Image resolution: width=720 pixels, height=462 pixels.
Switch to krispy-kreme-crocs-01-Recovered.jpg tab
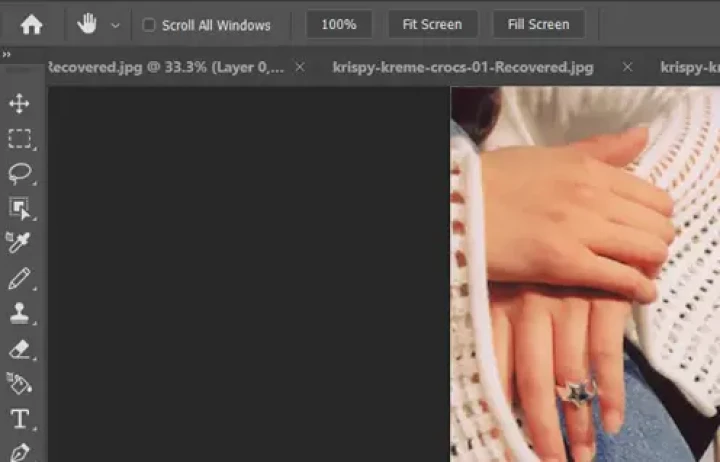click(x=462, y=68)
